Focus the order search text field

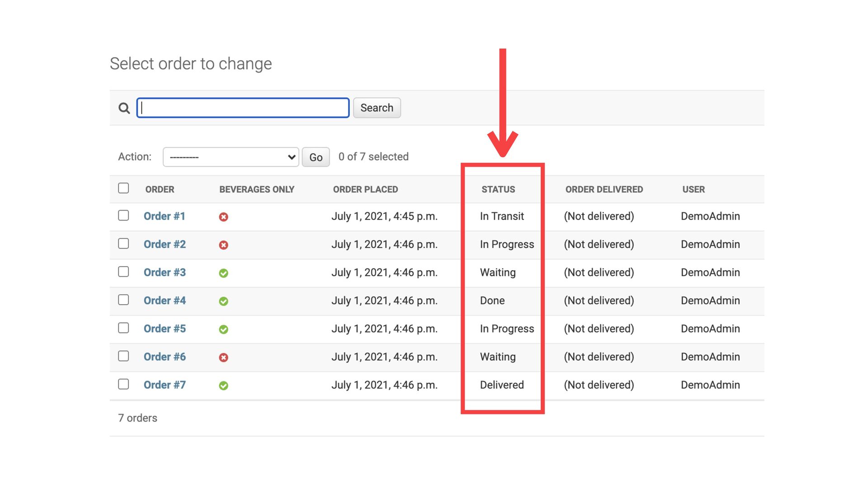243,108
